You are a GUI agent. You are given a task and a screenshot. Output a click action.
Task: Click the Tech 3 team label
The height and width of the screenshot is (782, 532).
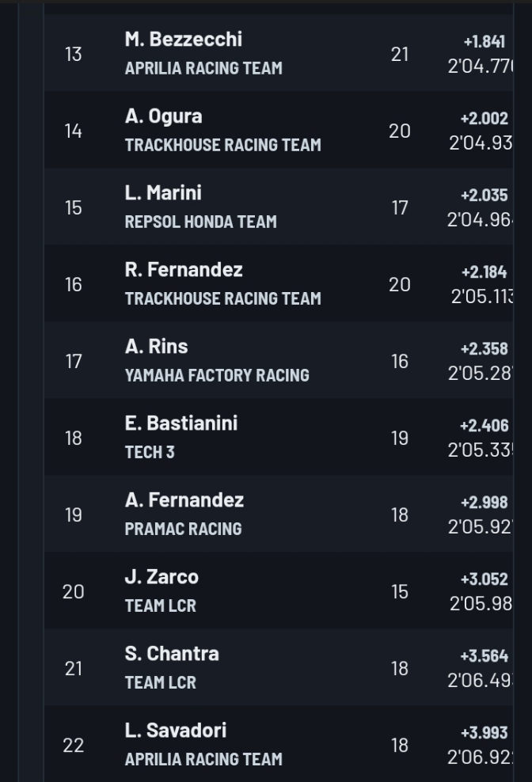point(149,452)
